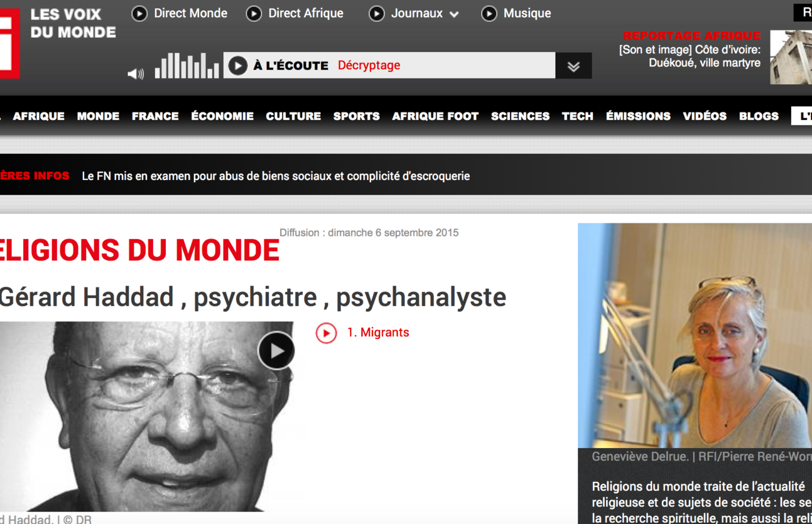Screen dimensions: 812x524
Task: Adjust the volume level bars
Action: click(x=187, y=66)
